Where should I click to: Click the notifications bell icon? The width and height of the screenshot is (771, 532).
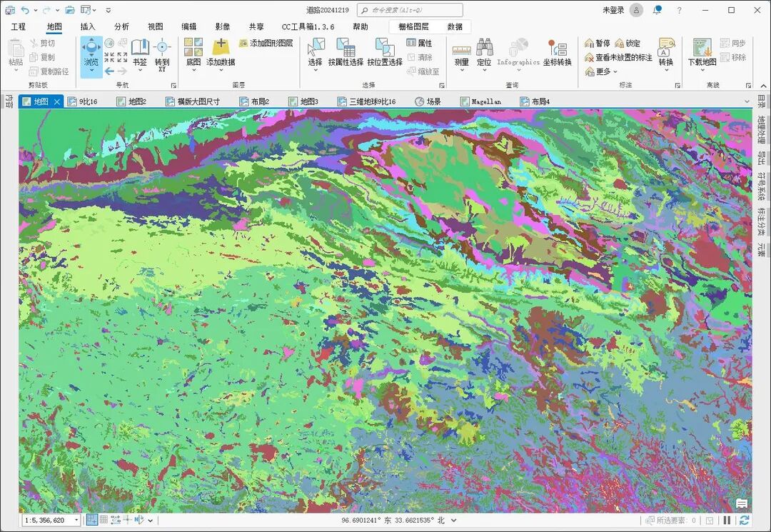tap(657, 10)
